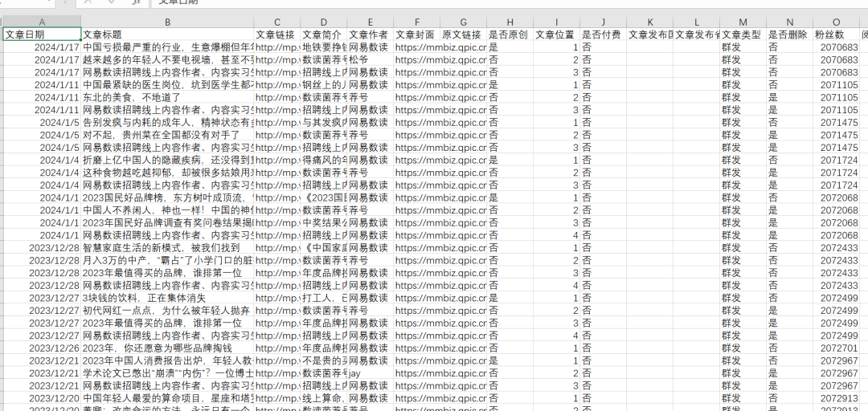Select title cell 3块钱的饮料，正在集体消失
The width and height of the screenshot is (868, 411).
point(168,298)
